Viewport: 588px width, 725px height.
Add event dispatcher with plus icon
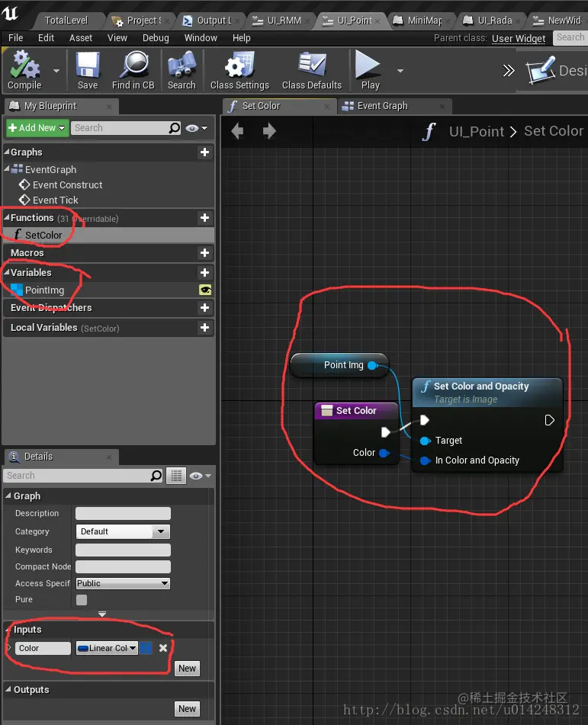pos(204,308)
